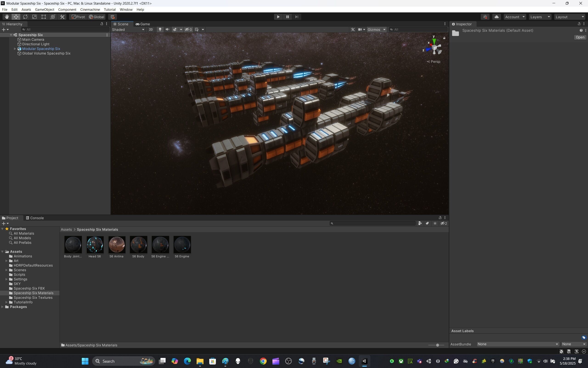Click the Asset Labels tag icon
This screenshot has height=368, width=588.
[584, 338]
